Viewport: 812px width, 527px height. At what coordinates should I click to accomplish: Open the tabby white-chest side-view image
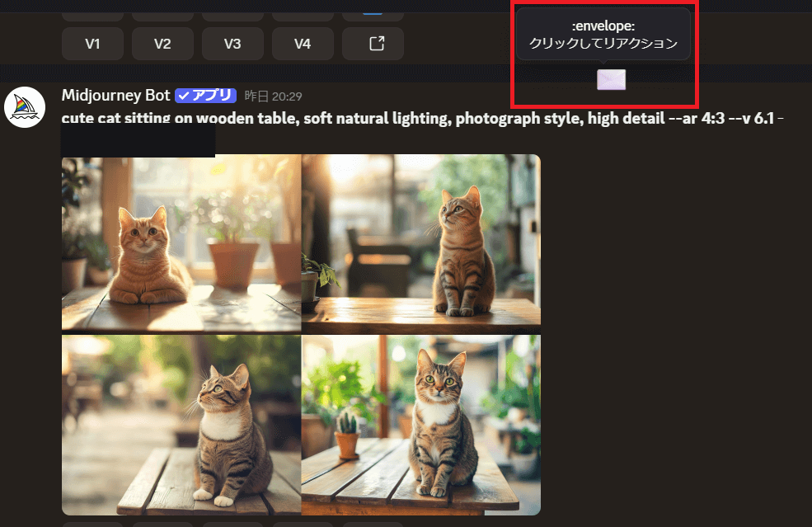(x=181, y=425)
